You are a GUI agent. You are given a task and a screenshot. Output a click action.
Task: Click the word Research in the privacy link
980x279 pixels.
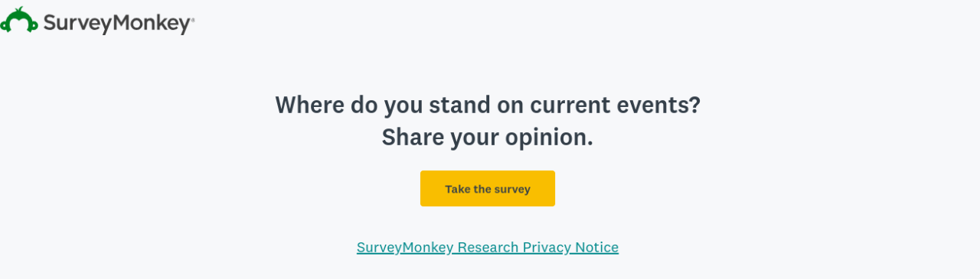(488, 247)
